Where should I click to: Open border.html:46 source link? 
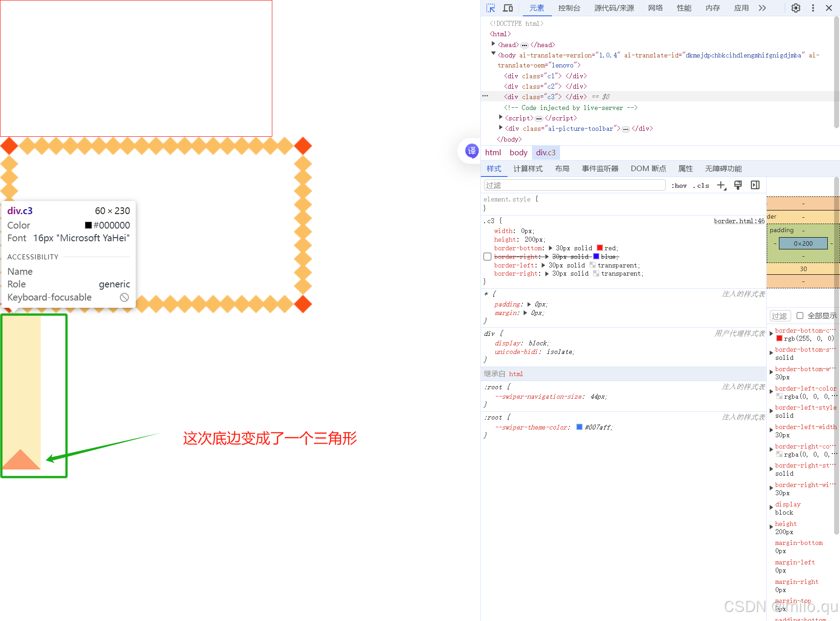click(x=739, y=221)
